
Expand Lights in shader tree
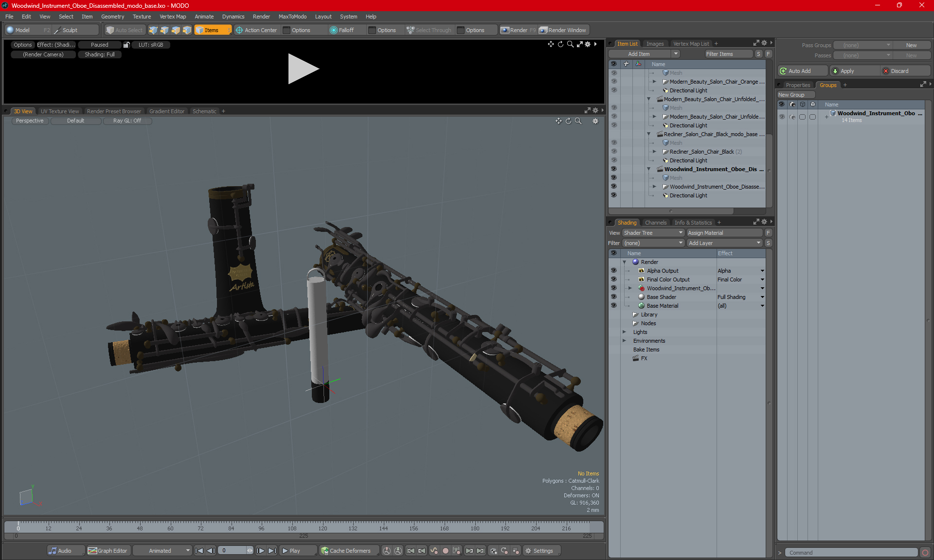point(624,332)
